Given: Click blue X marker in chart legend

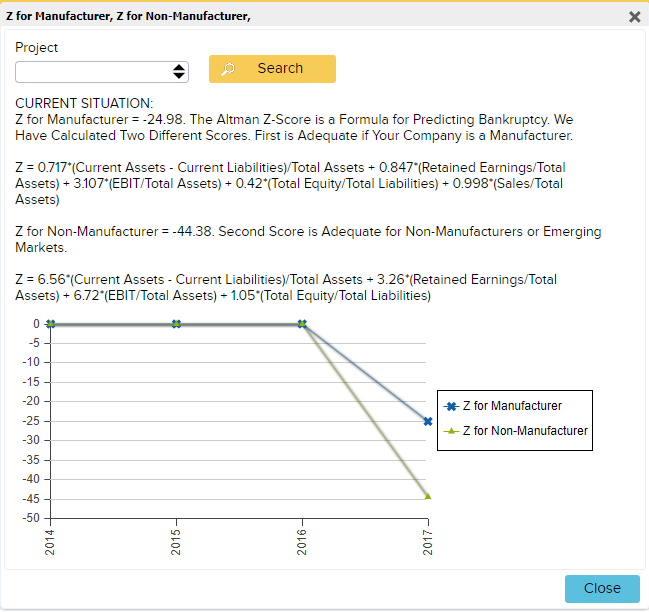Looking at the screenshot, I should point(450,407).
